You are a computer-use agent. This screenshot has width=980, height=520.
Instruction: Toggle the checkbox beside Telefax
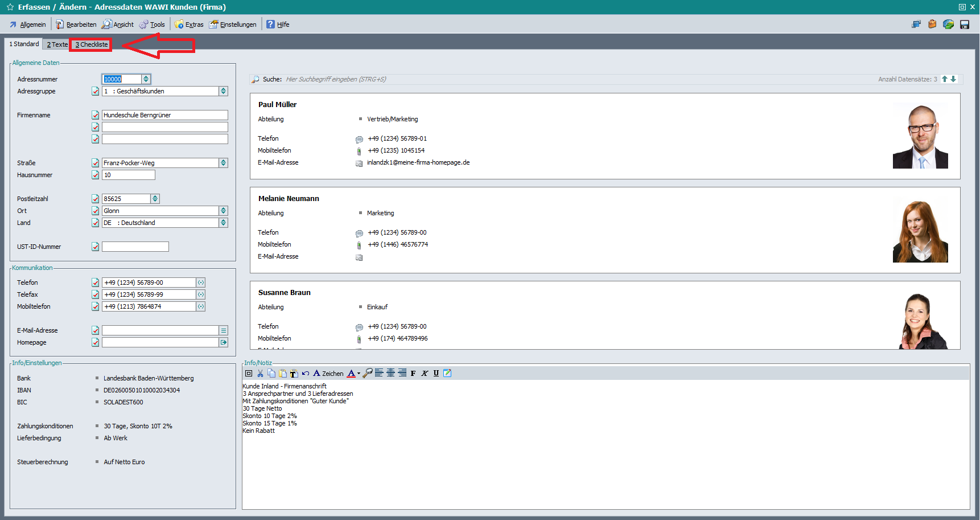pyautogui.click(x=95, y=295)
